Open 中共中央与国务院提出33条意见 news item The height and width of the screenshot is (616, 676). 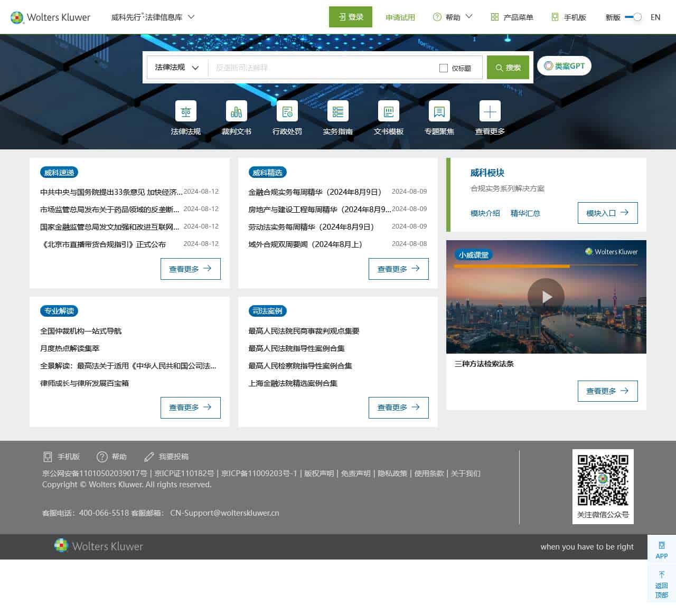click(x=111, y=192)
